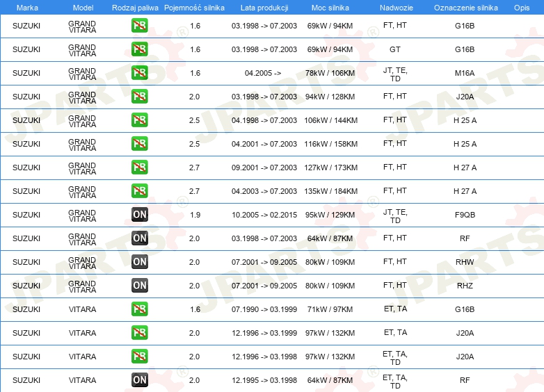
Task: Click the 1.9 engine capacity cell
Action: [195, 215]
